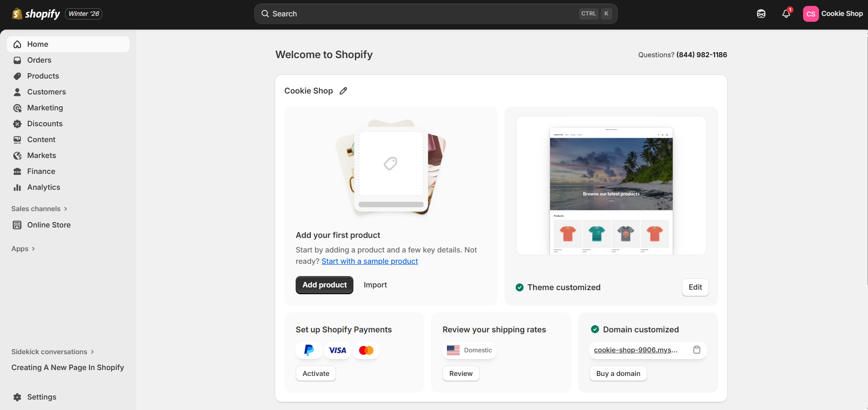Open Discounts from the sidebar
This screenshot has height=410, width=868.
(45, 123)
